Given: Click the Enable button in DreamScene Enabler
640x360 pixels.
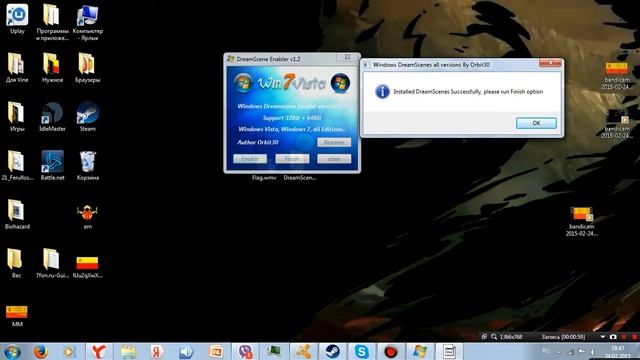Looking at the screenshot, I should [250, 158].
